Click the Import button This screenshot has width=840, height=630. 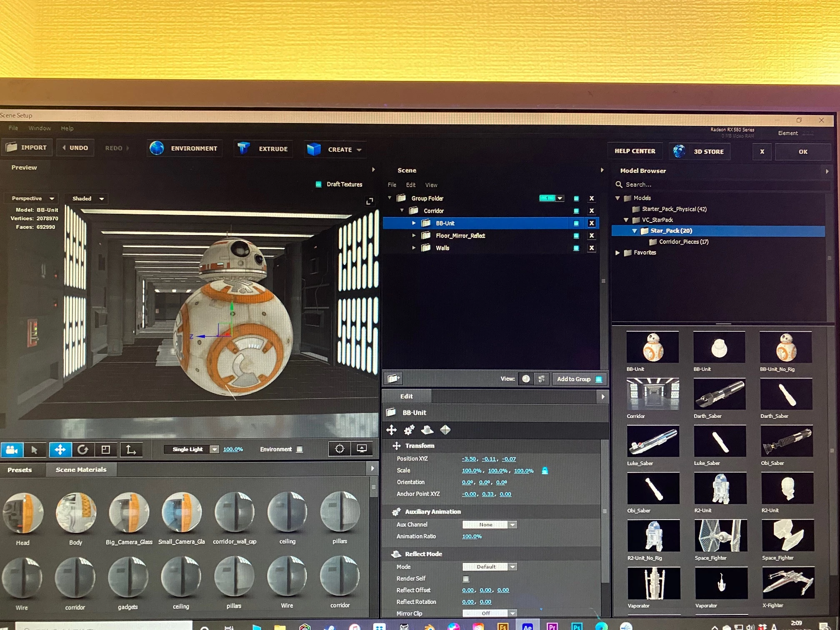pos(27,147)
